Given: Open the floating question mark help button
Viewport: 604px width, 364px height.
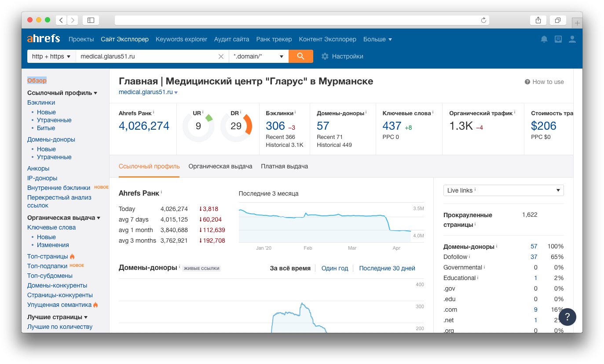Looking at the screenshot, I should tap(567, 317).
